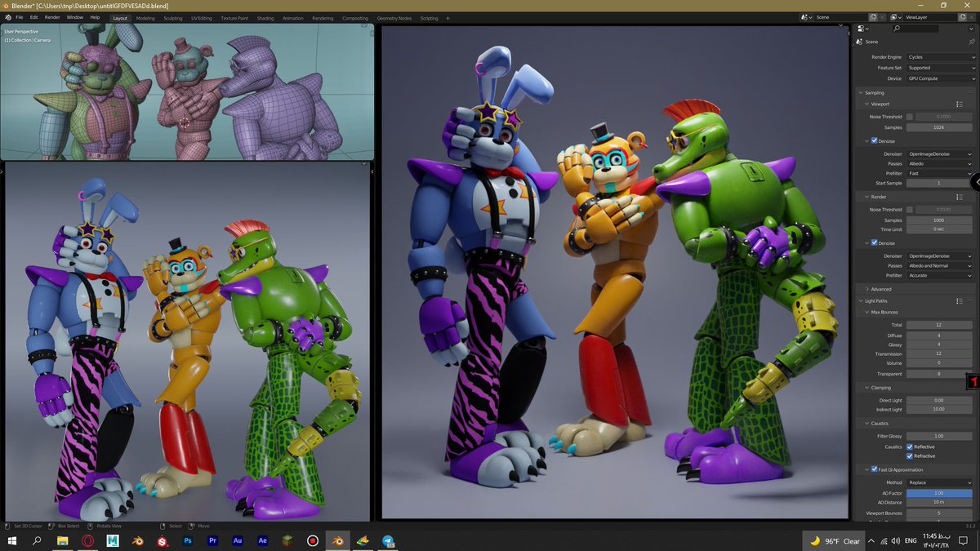Open After Effects from the taskbar
980x551 pixels.
263,540
